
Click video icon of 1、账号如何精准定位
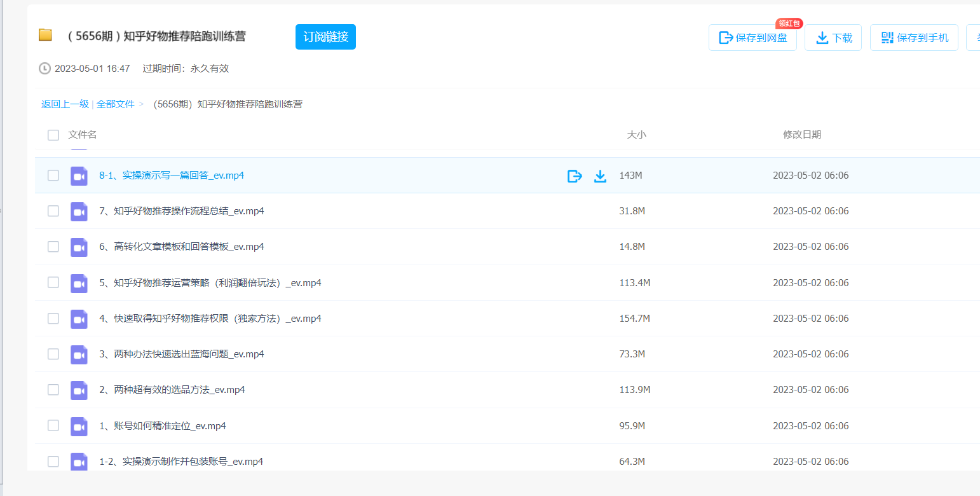point(79,427)
